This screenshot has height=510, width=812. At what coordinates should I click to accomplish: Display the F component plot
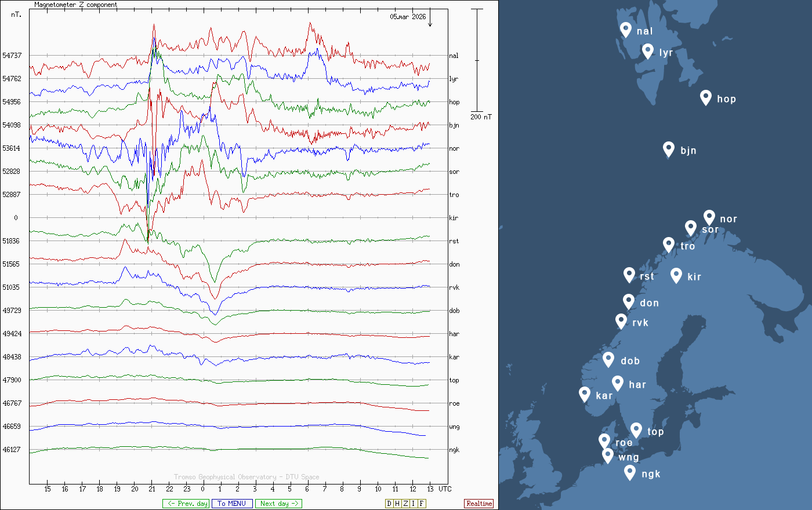click(422, 504)
